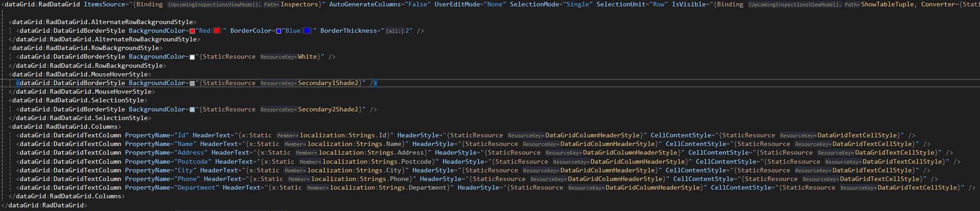The image size is (980, 211).
Task: Click the blue inline preview box after "Blue
Action: [x=307, y=30]
